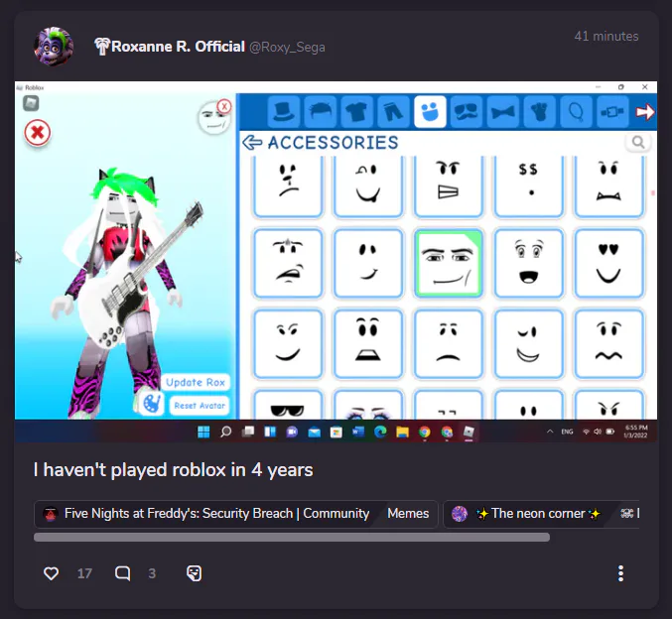The height and width of the screenshot is (619, 672).
Task: Remove the equipped face with small X
Action: click(x=224, y=106)
